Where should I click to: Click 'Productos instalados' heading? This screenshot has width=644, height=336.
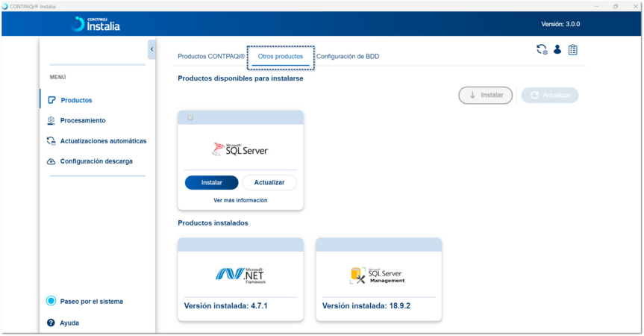pos(213,223)
